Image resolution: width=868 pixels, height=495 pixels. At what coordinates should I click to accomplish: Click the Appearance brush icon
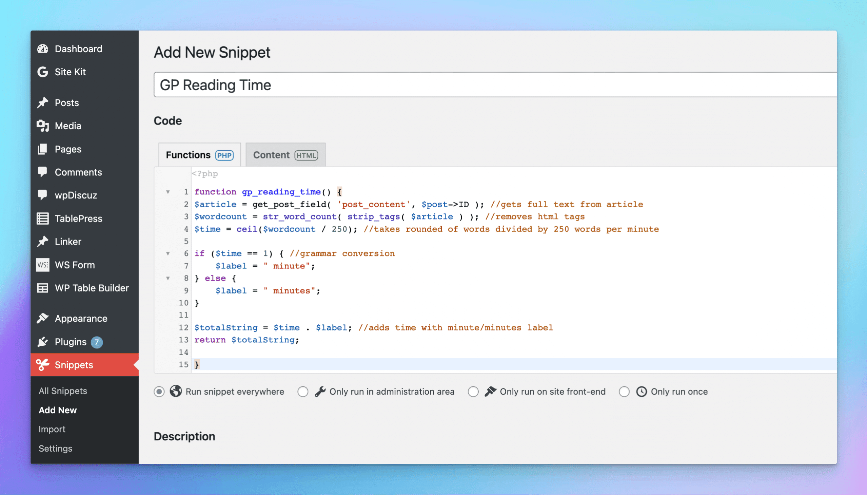[x=43, y=319]
